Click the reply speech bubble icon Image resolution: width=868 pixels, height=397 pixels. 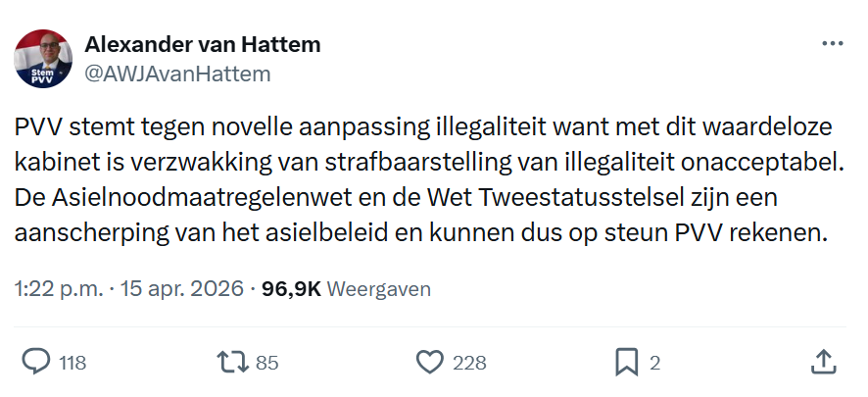pos(36,362)
